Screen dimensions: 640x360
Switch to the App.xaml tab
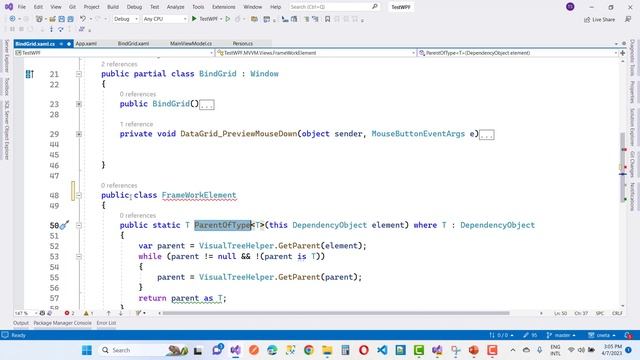(86, 43)
